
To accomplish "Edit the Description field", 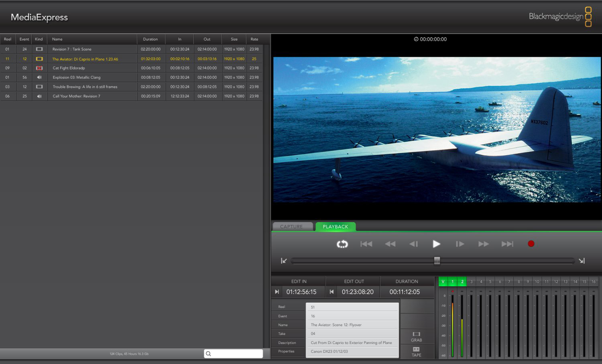I will point(352,343).
